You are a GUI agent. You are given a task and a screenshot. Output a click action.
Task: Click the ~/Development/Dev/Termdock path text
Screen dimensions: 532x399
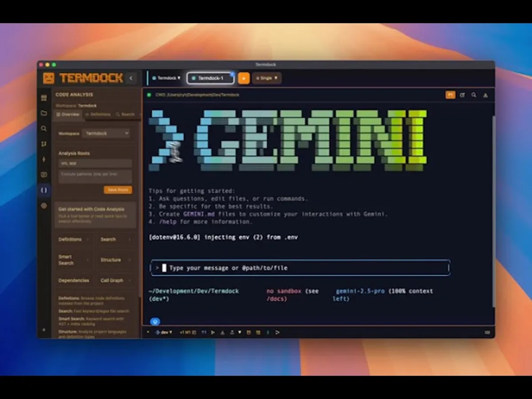click(194, 291)
